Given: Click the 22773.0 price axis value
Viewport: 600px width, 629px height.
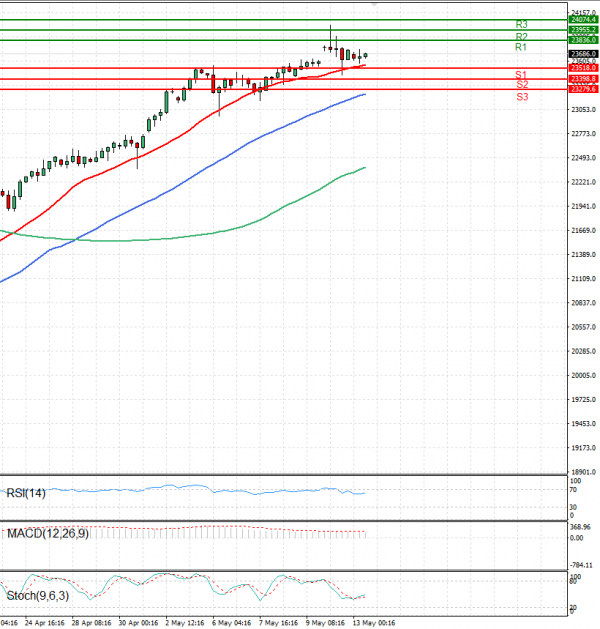Looking at the screenshot, I should 584,134.
